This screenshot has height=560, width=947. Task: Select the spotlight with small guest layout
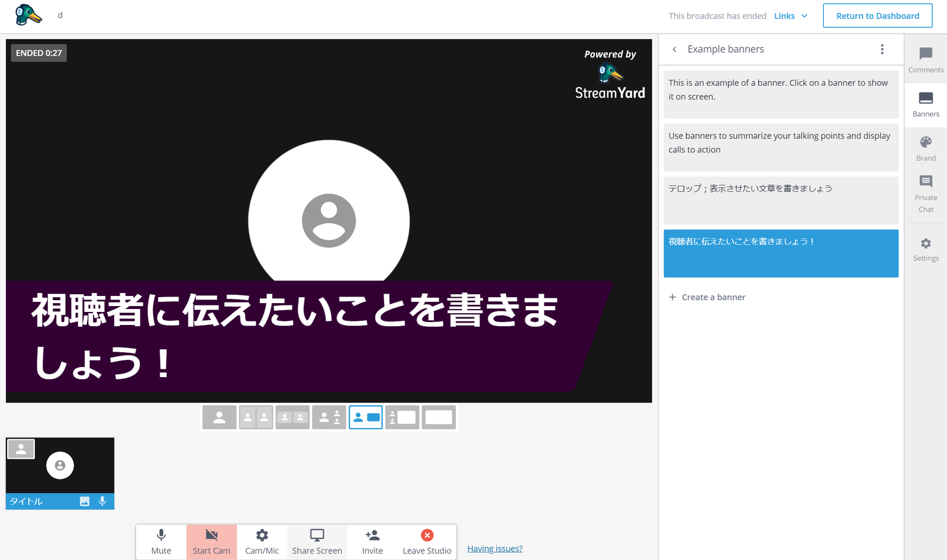(x=329, y=417)
